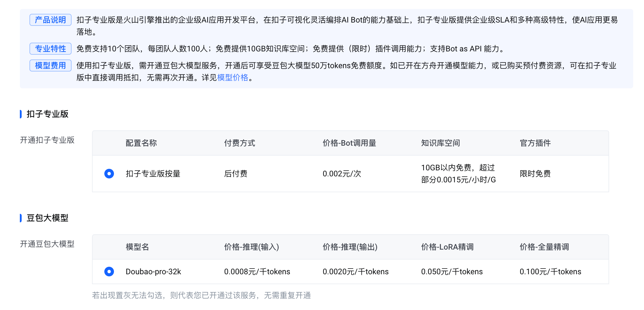Click the 知识库空间 column header
644x310 pixels.
click(440, 143)
